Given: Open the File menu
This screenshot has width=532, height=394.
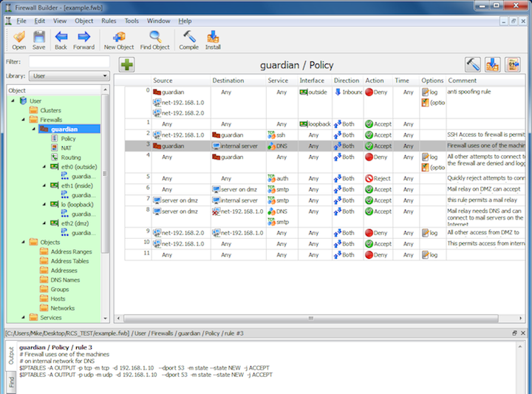Looking at the screenshot, I should point(21,21).
